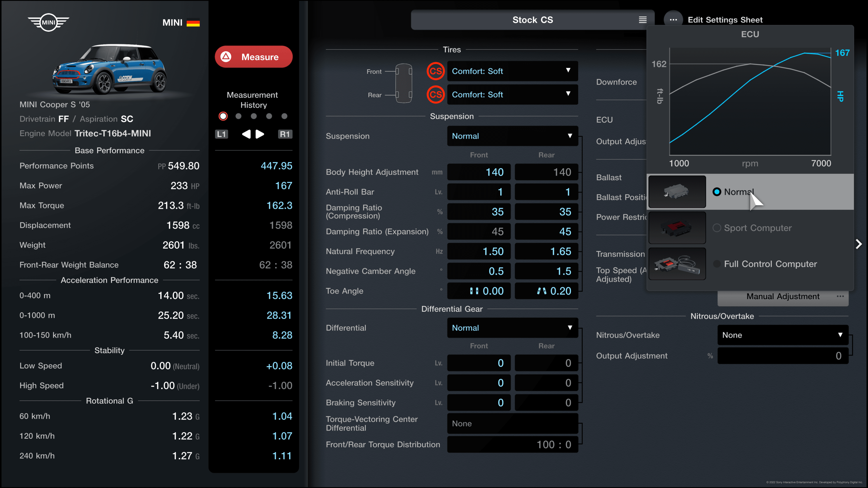The image size is (868, 488).
Task: Click the red Measure button
Action: [253, 56]
